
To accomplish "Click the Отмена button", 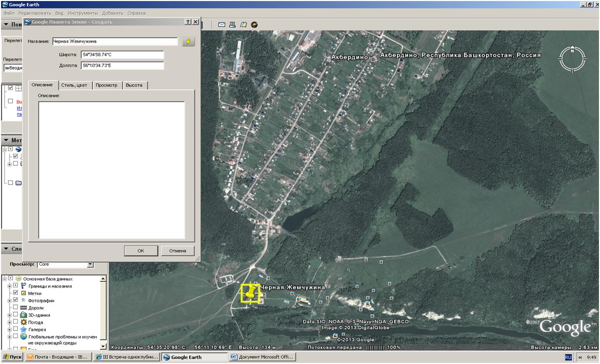I will [177, 251].
